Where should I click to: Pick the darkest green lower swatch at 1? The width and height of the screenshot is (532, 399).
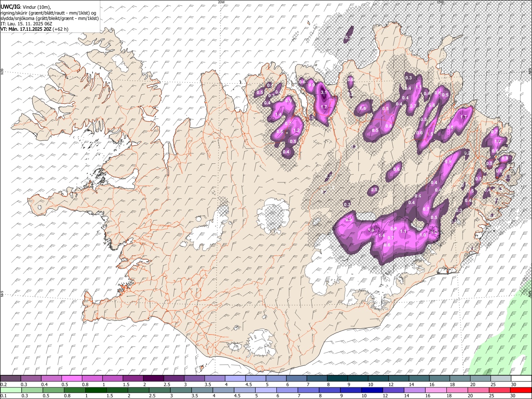tap(96, 390)
